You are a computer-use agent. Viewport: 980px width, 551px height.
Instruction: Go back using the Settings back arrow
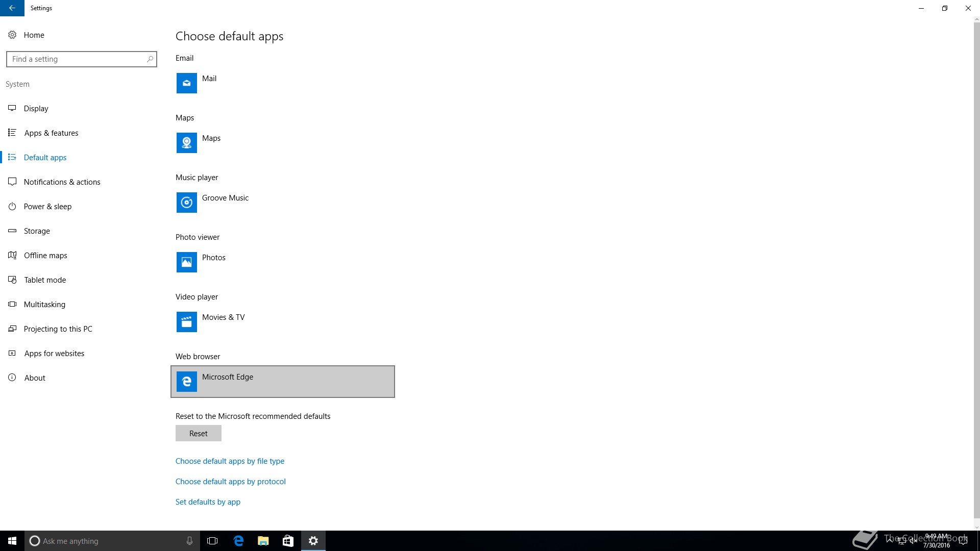point(12,8)
